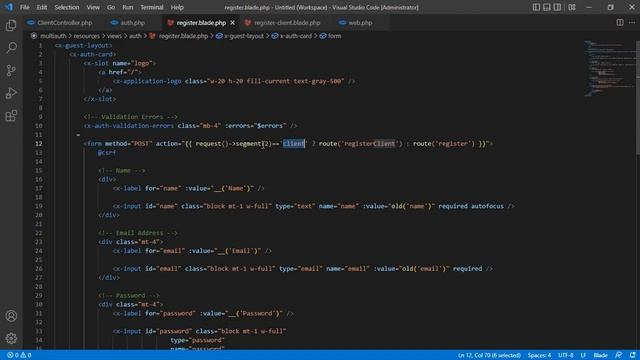Image resolution: width=640 pixels, height=360 pixels.
Task: Open resources breadcrumb dropdown
Action: click(87, 36)
